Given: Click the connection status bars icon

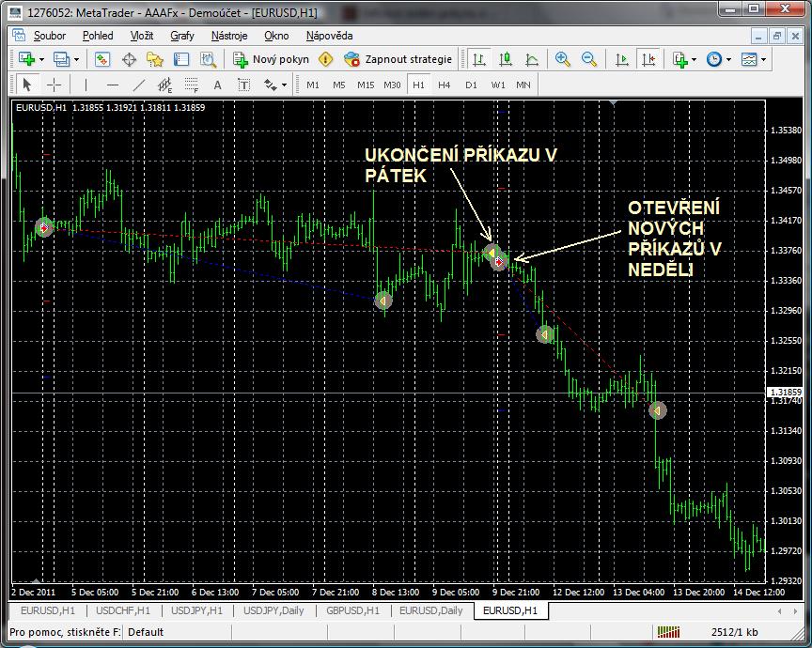Looking at the screenshot, I should [668, 632].
